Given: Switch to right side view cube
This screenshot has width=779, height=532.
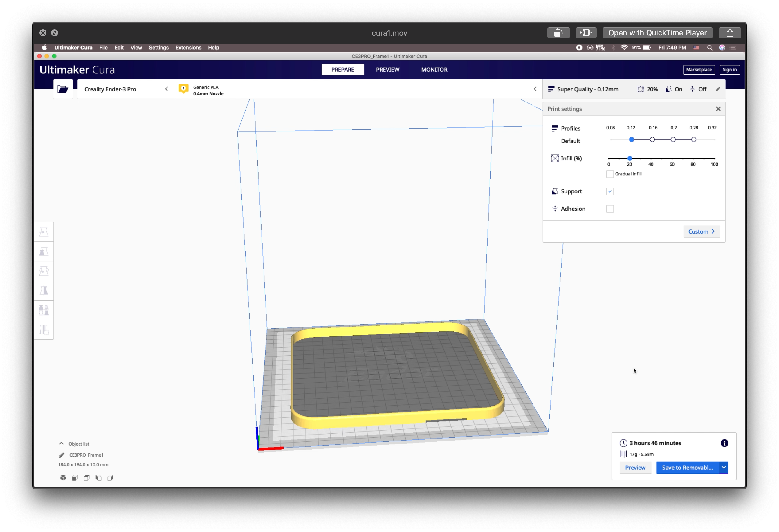Looking at the screenshot, I should pos(110,478).
